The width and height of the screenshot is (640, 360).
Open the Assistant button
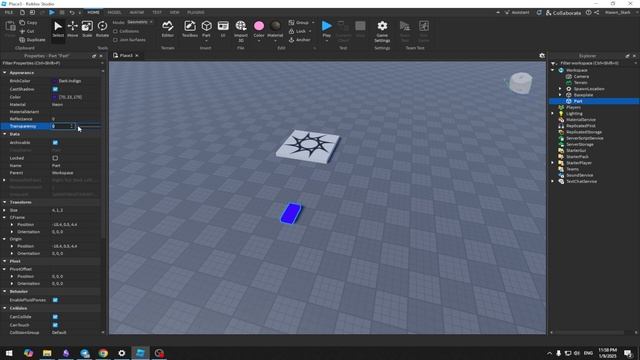(x=517, y=13)
